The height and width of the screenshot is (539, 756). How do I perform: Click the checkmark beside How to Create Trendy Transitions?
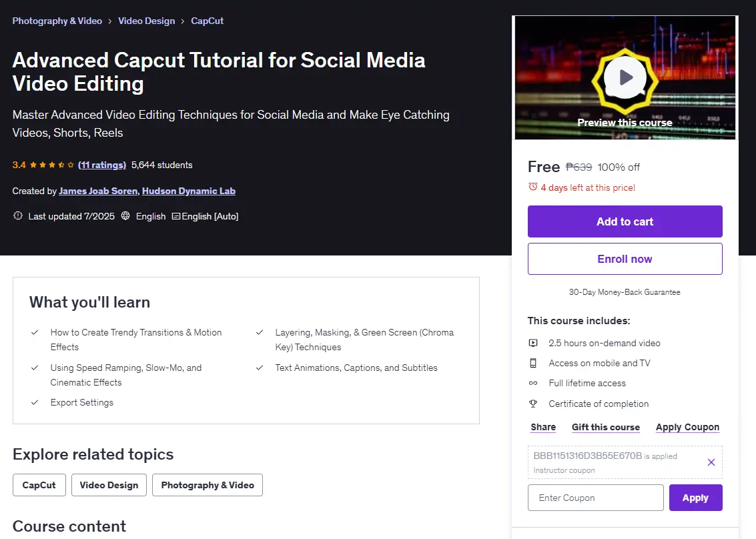point(35,332)
